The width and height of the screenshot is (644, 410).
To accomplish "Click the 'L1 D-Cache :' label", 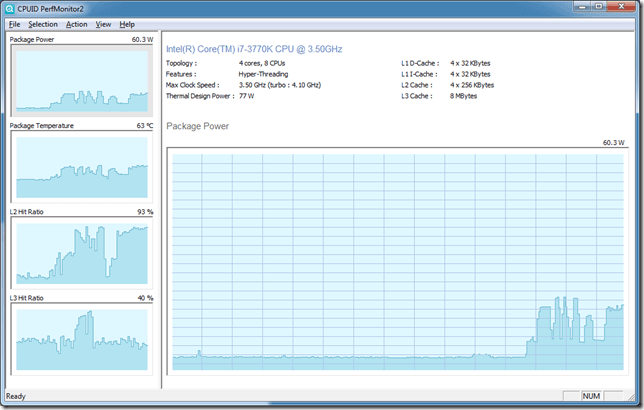I will coord(420,63).
